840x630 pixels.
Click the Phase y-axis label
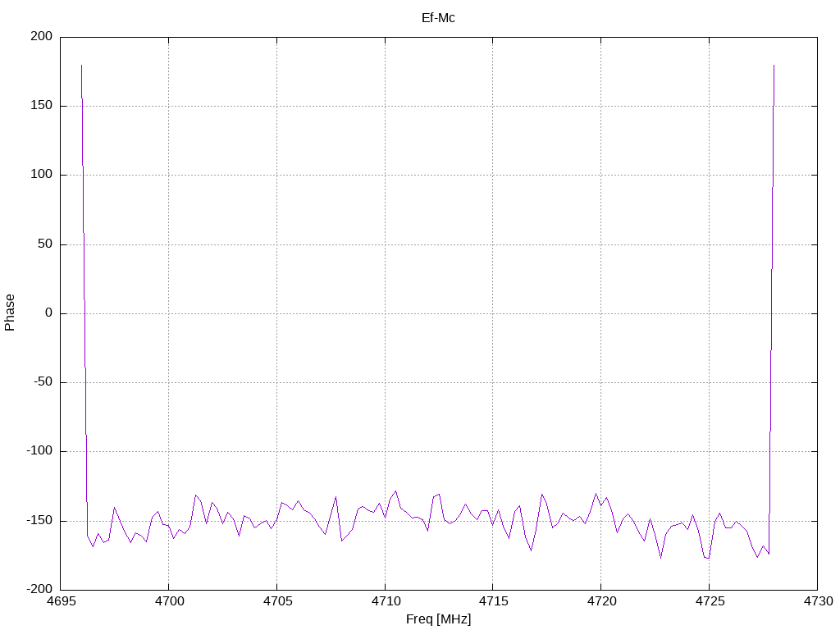click(x=10, y=313)
